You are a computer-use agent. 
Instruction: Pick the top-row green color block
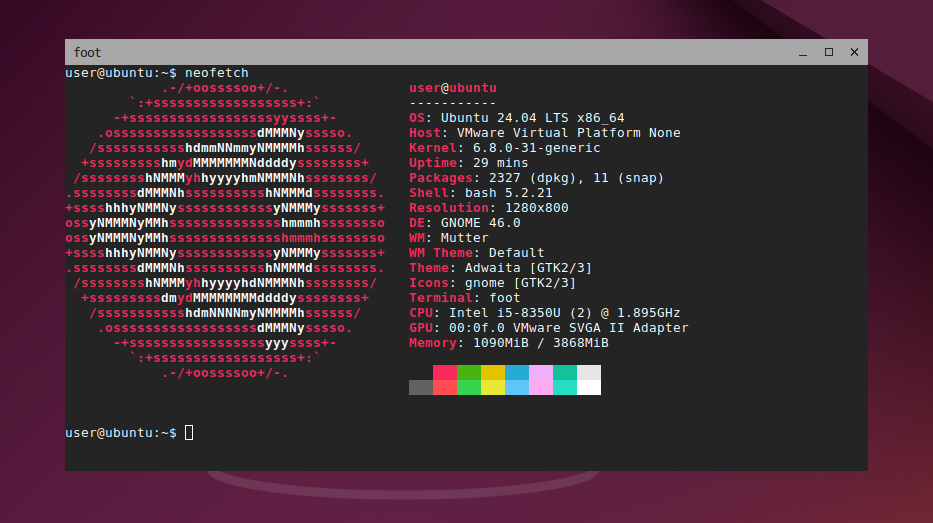[469, 372]
